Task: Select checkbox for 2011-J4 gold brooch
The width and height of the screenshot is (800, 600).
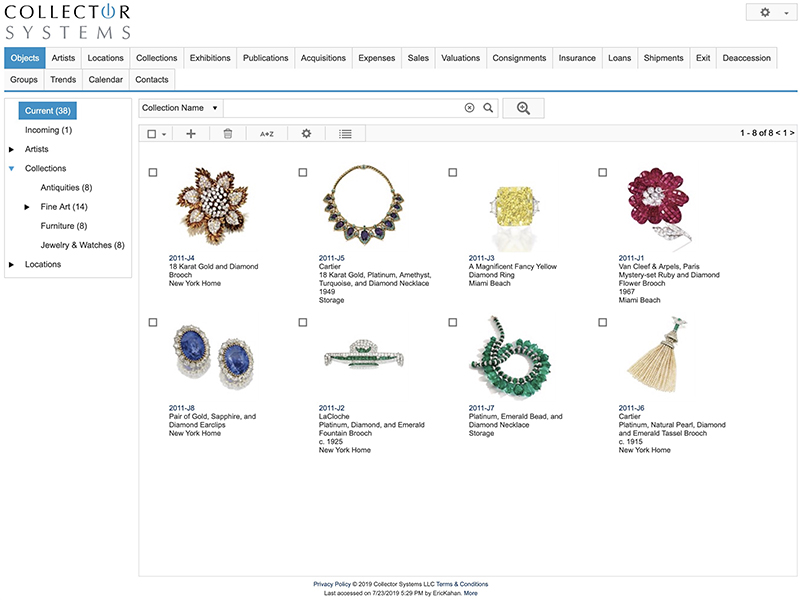Action: click(153, 172)
